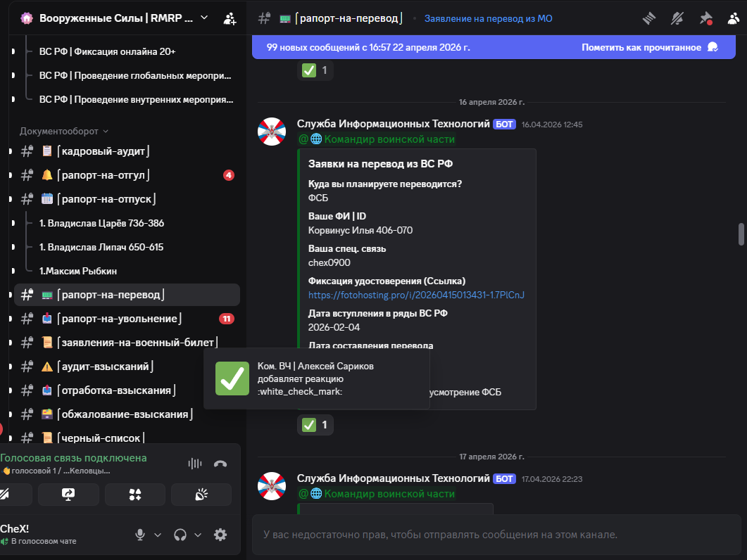Open the fotohosting.pro link
747x560 pixels.
pyautogui.click(x=416, y=295)
